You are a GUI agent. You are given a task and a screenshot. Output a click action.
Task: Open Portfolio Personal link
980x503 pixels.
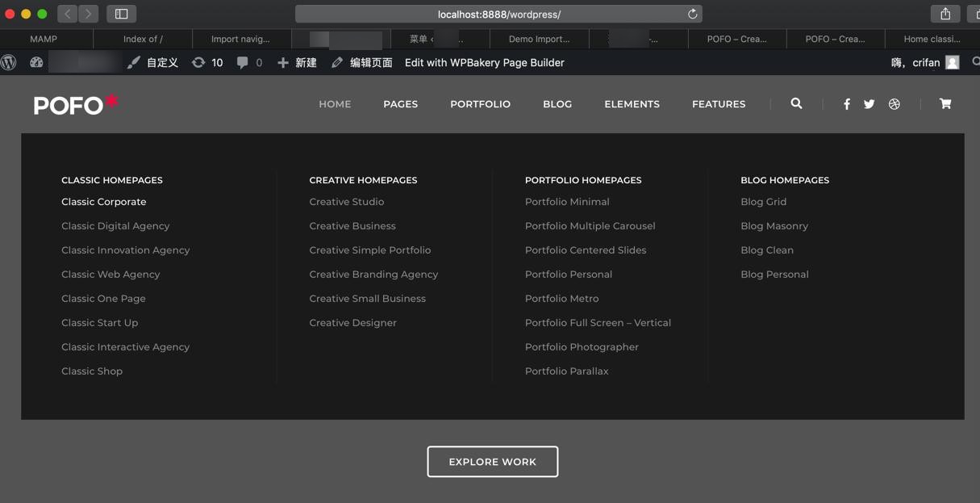point(569,275)
